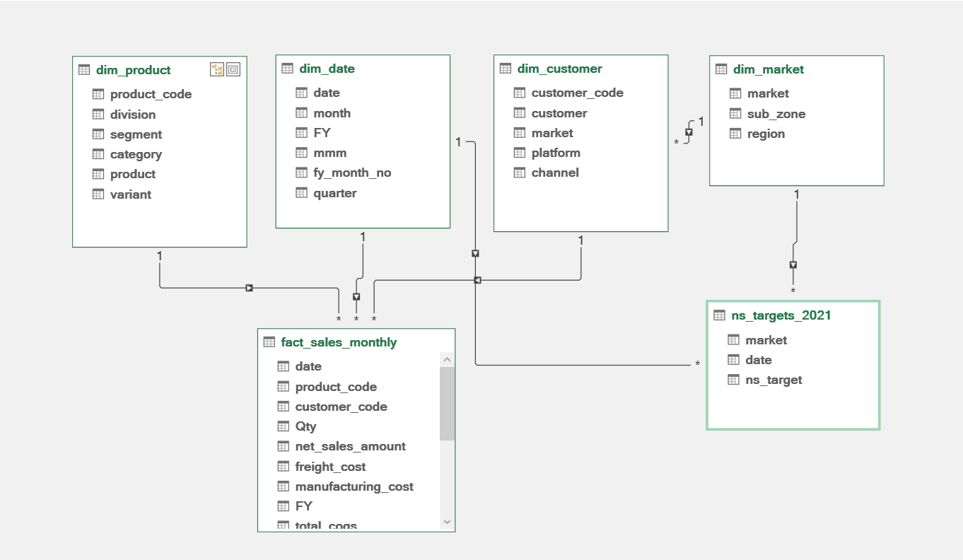Click the create hierarchy icon on dim_product

pos(217,69)
